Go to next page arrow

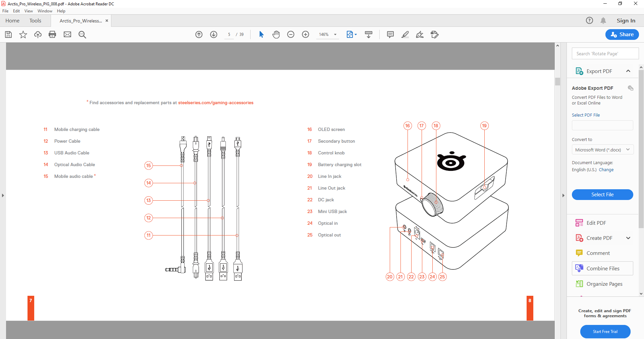coord(214,35)
